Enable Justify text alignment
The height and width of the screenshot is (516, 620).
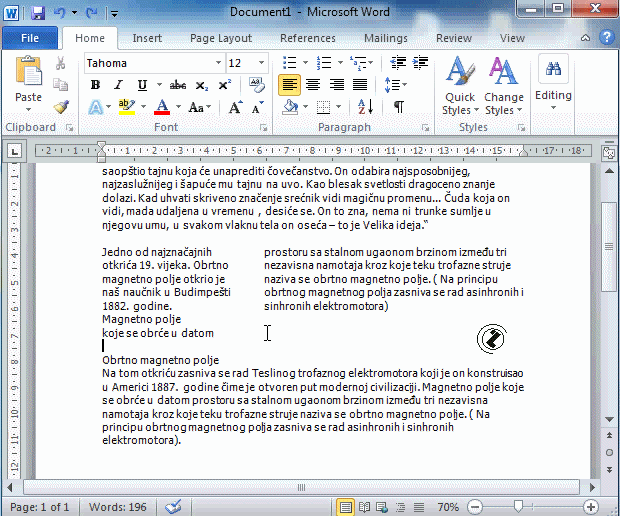click(x=359, y=85)
